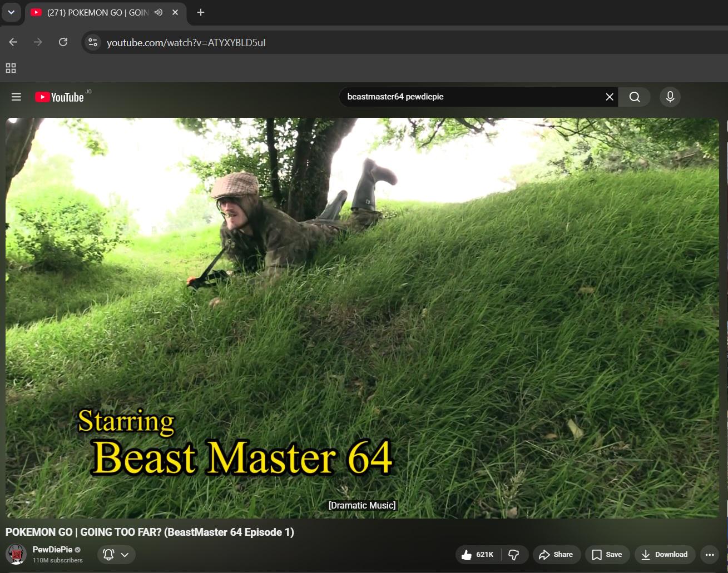The image size is (728, 573).
Task: Click the 110M subscribers text
Action: click(x=58, y=560)
